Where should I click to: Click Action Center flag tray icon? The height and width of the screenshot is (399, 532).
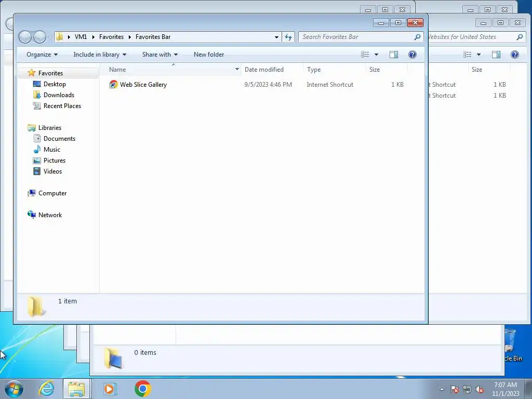(x=455, y=389)
